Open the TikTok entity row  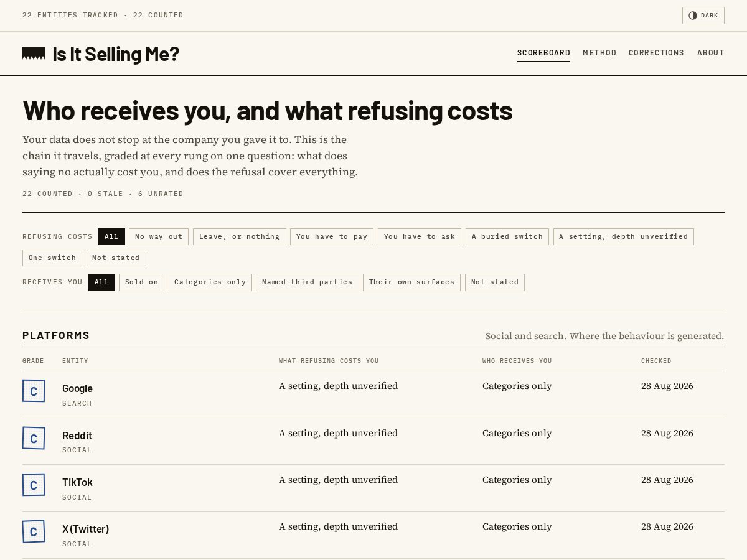pyautogui.click(x=374, y=488)
